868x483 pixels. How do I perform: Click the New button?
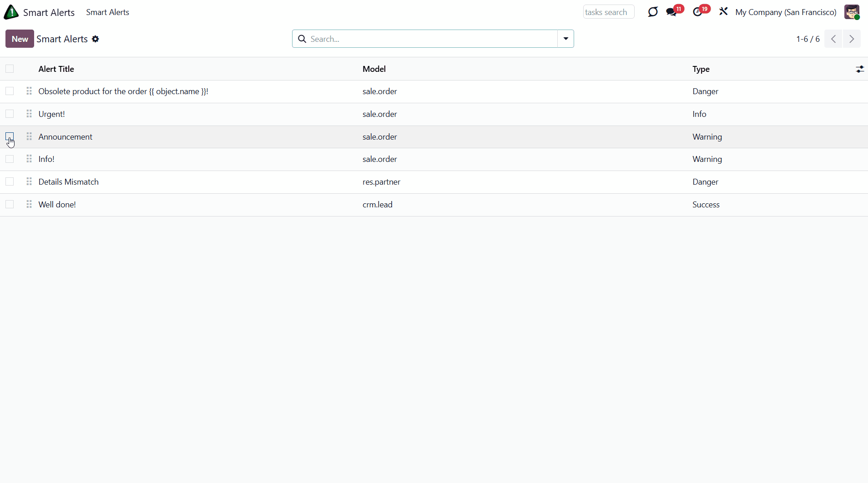(20, 39)
